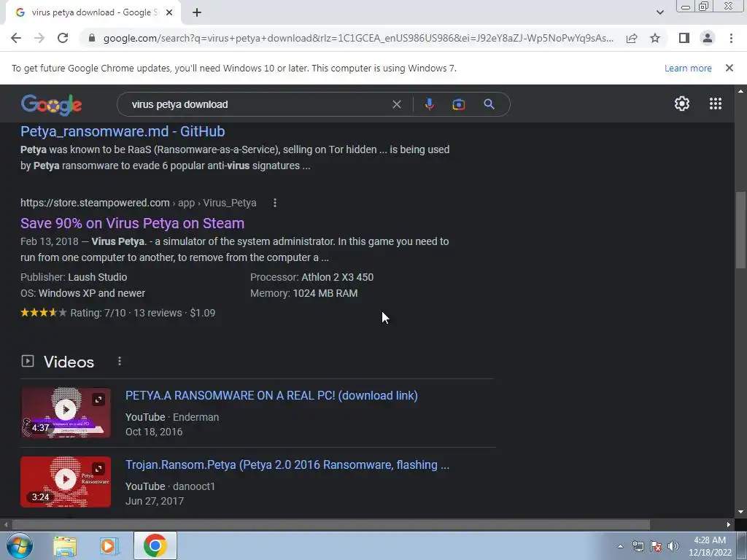
Task: Show hidden system tray icons
Action: click(x=620, y=546)
